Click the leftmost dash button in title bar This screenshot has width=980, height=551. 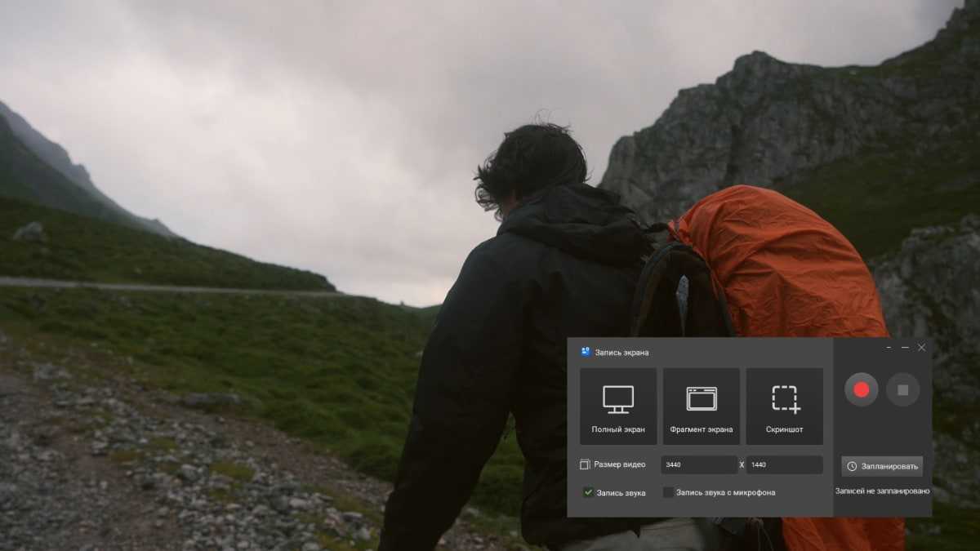click(x=889, y=348)
